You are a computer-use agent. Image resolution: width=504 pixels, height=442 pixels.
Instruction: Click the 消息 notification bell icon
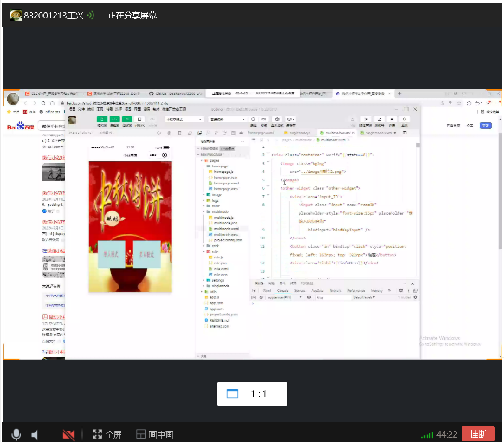click(x=404, y=119)
